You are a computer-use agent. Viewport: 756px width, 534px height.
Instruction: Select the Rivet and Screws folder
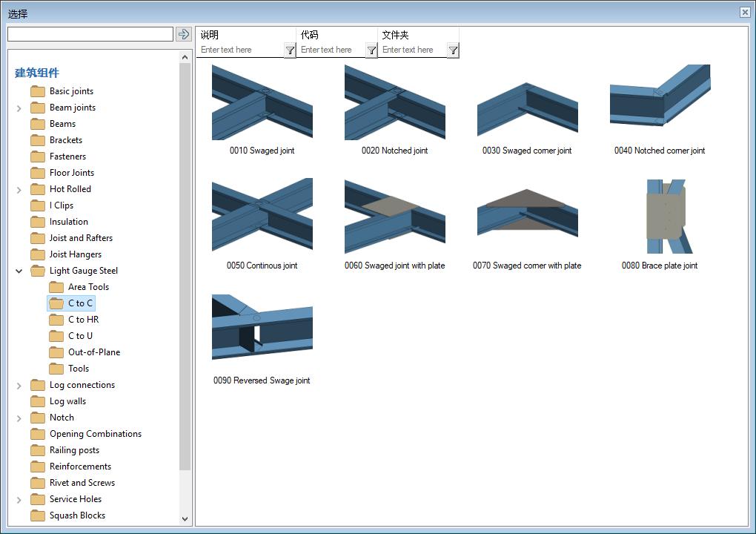(x=82, y=483)
